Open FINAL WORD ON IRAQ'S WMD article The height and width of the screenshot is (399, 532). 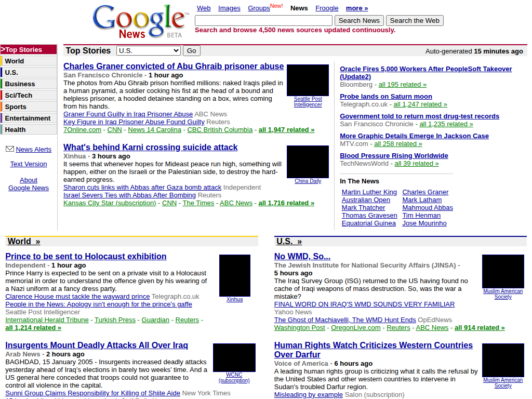[x=364, y=304]
